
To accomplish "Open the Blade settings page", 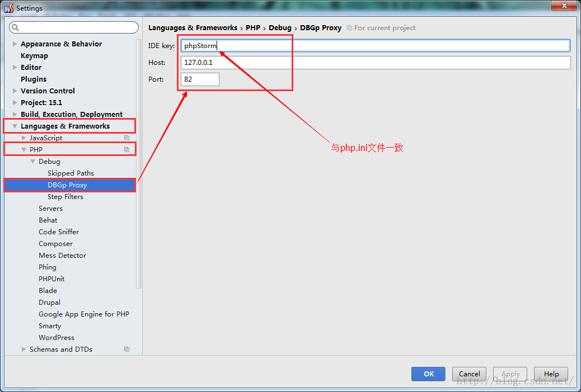I will (x=48, y=291).
